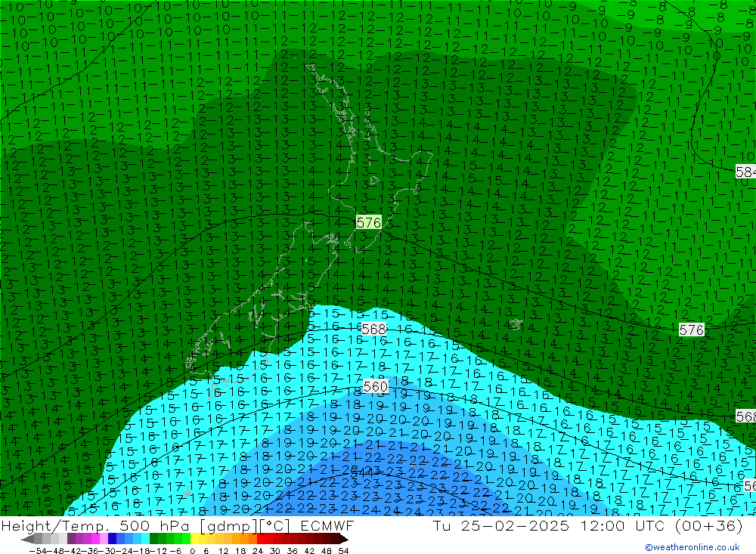756x554 pixels.
Task: Click the 584 contour label at the right edge
Action: pyautogui.click(x=746, y=172)
